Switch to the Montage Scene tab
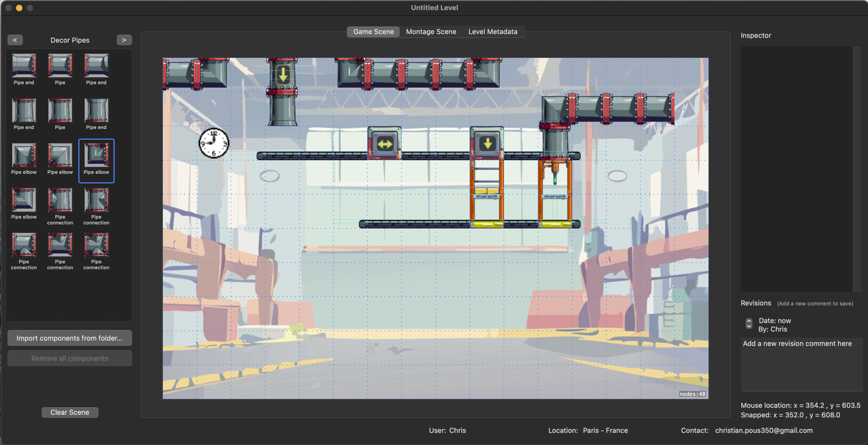 point(431,32)
